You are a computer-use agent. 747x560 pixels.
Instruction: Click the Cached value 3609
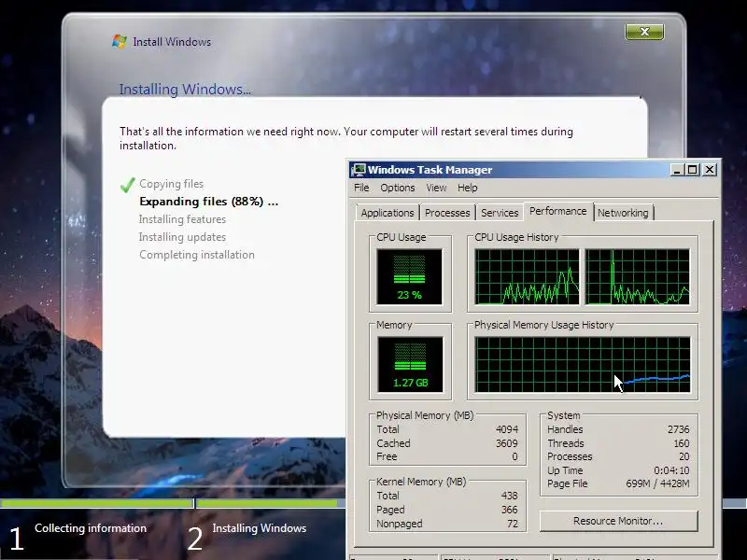click(506, 443)
